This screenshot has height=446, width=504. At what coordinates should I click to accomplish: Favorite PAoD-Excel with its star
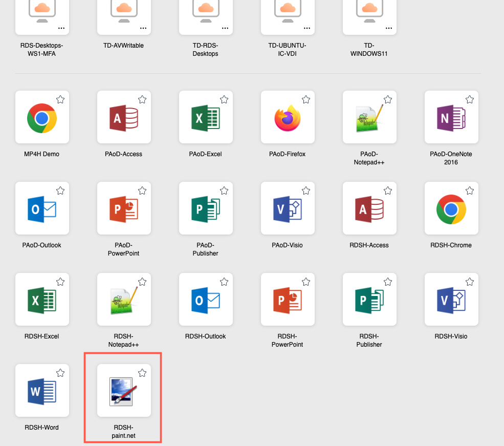(224, 99)
